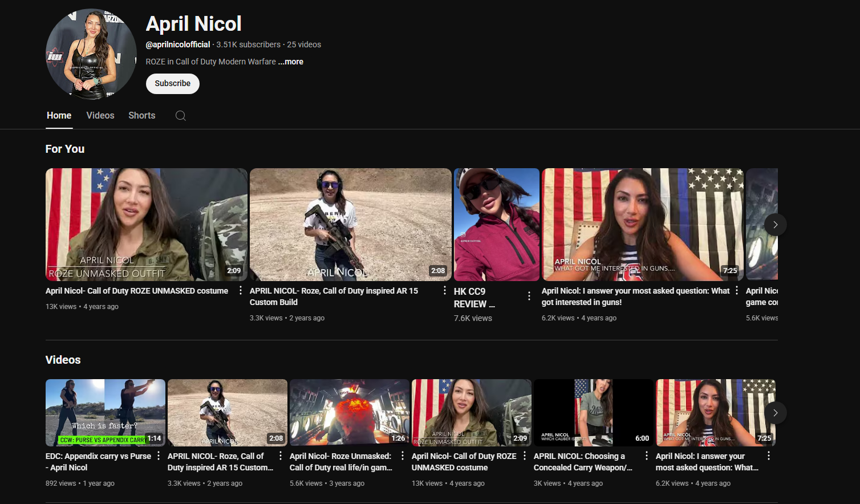This screenshot has width=860, height=504.
Task: Play the 1:26 Roze Unmasked thumbnail
Action: point(350,413)
